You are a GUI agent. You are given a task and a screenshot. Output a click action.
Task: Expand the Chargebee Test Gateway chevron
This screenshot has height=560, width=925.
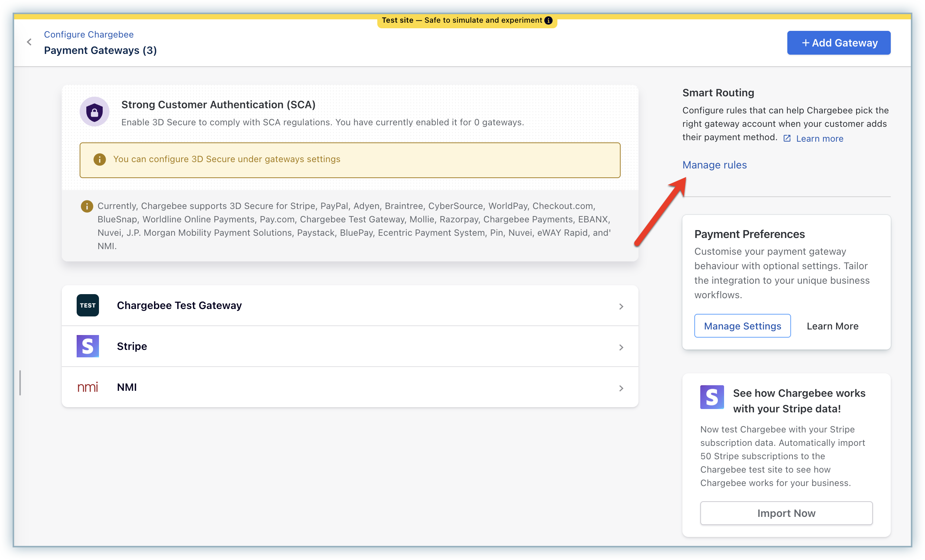pyautogui.click(x=621, y=306)
